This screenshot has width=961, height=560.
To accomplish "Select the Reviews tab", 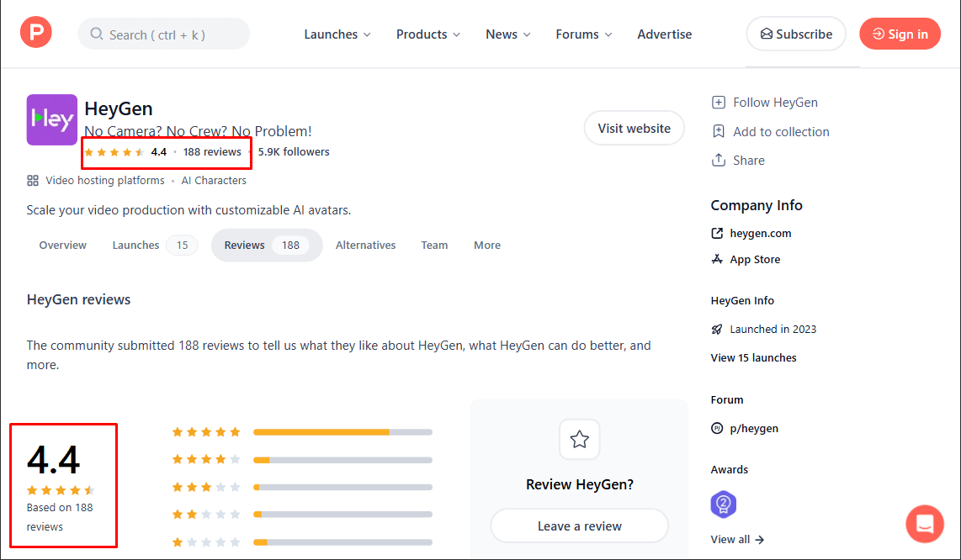I will tap(267, 245).
